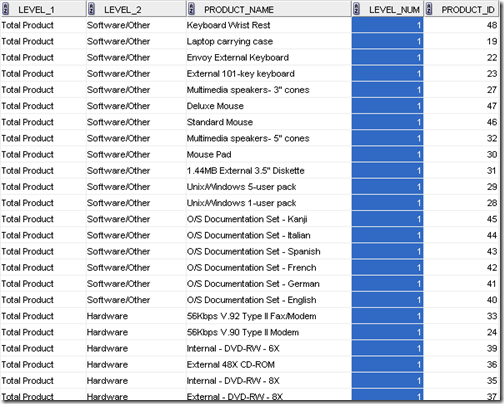Click External 101-key keyboard cell
The image size is (504, 404).
click(x=269, y=74)
